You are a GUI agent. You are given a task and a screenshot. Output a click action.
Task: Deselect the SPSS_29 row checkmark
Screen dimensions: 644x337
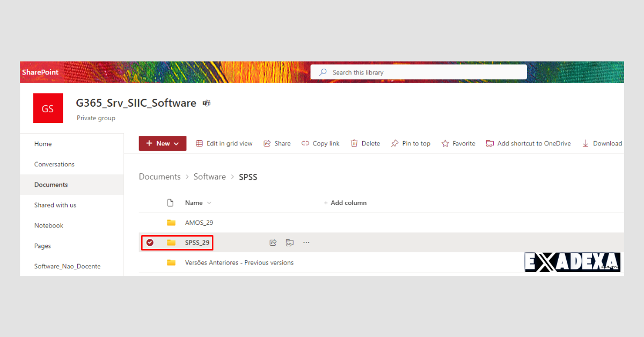click(x=150, y=243)
